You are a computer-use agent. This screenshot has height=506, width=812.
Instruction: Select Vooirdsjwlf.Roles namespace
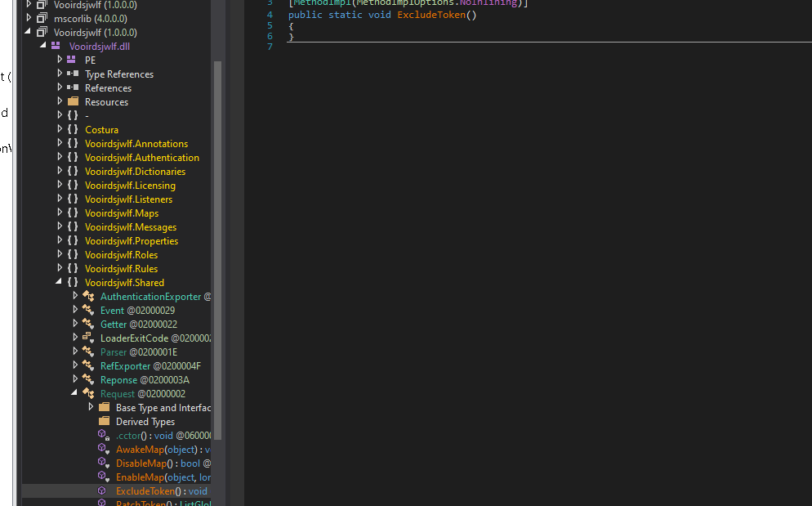click(x=121, y=255)
